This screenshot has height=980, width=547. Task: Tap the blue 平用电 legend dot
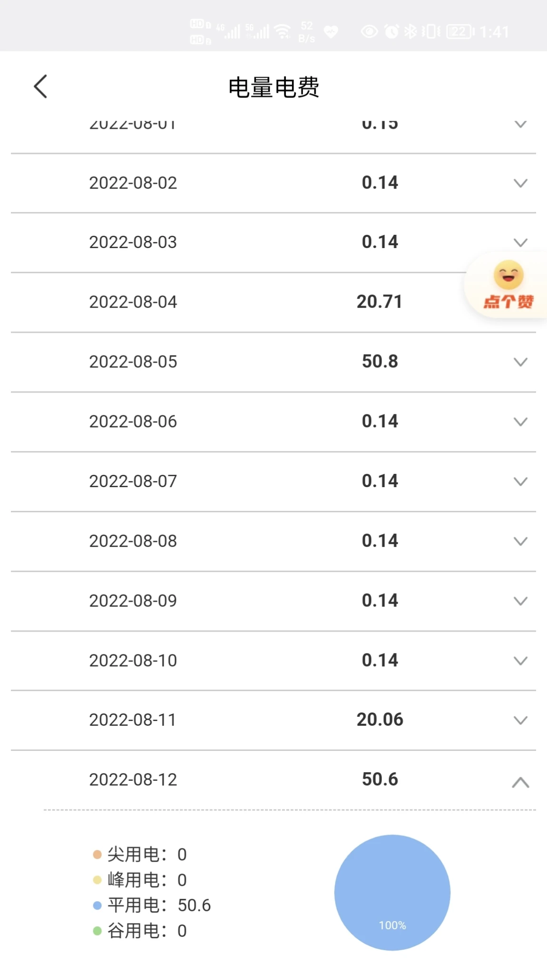click(98, 905)
